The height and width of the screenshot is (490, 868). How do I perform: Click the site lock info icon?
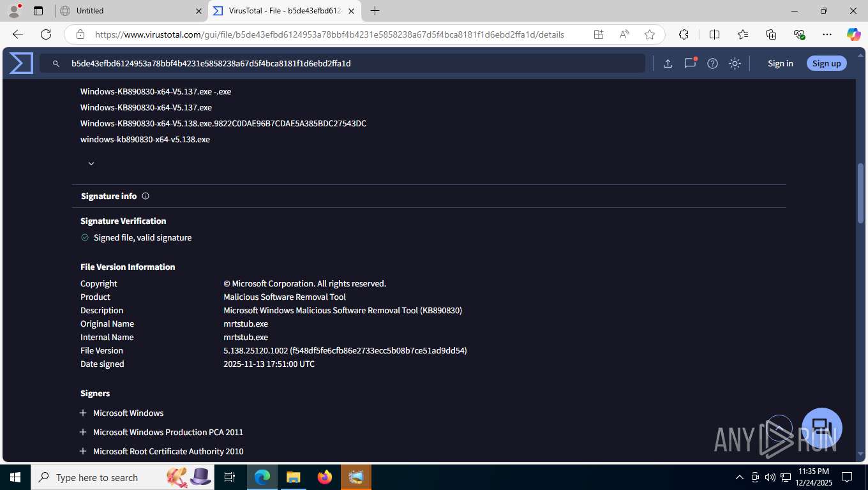(x=80, y=34)
